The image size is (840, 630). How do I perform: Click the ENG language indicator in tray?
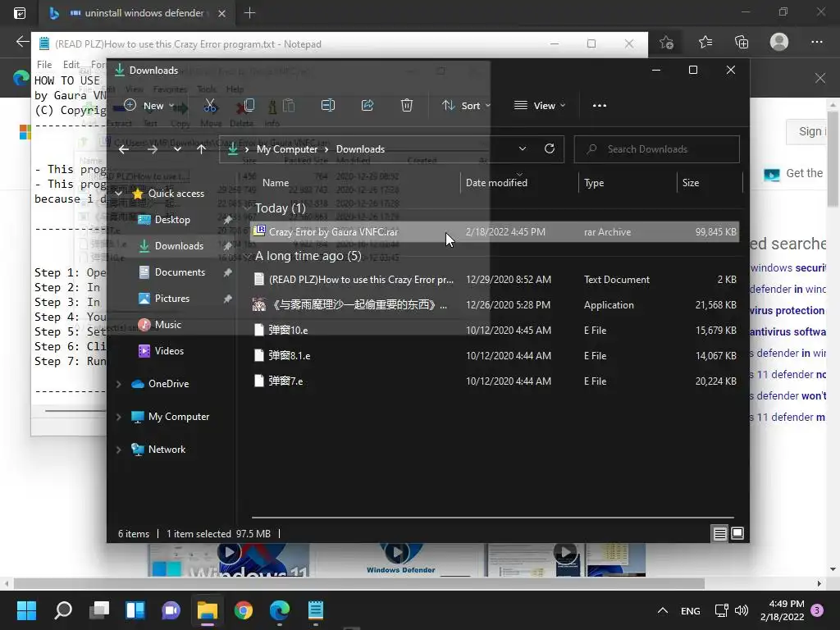tap(690, 610)
